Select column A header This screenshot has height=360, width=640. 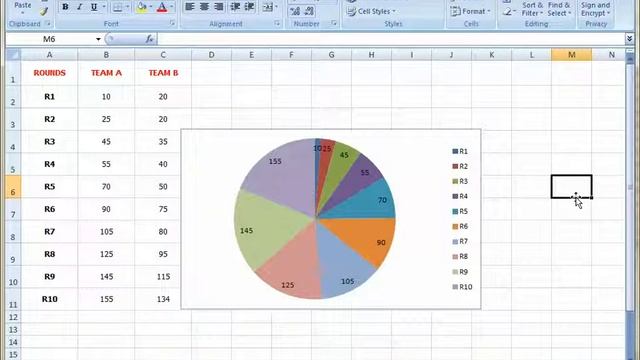pyautogui.click(x=49, y=55)
